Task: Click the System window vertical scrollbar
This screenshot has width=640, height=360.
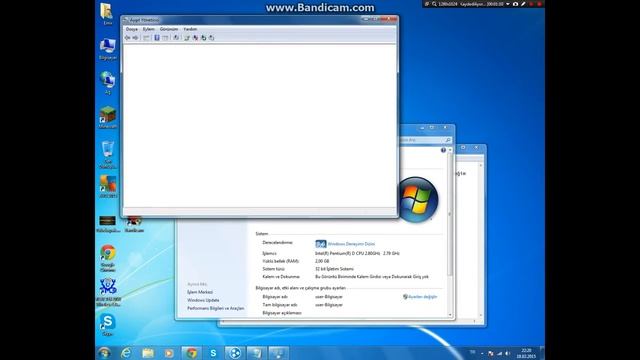Action: (x=450, y=215)
